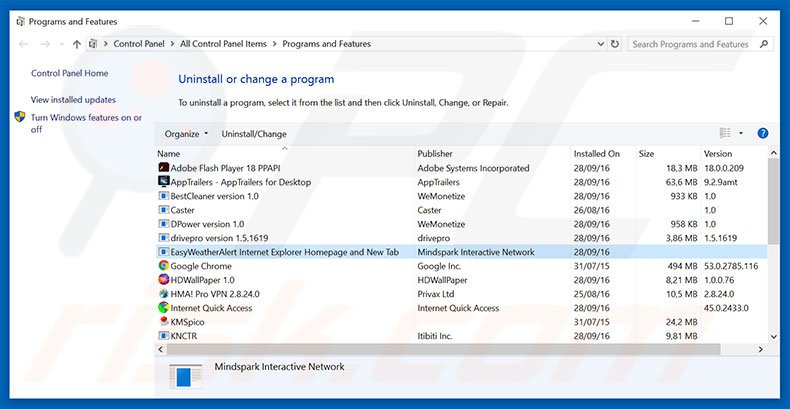Select 'Mindspark Interactive Network' publisher cell

(476, 252)
